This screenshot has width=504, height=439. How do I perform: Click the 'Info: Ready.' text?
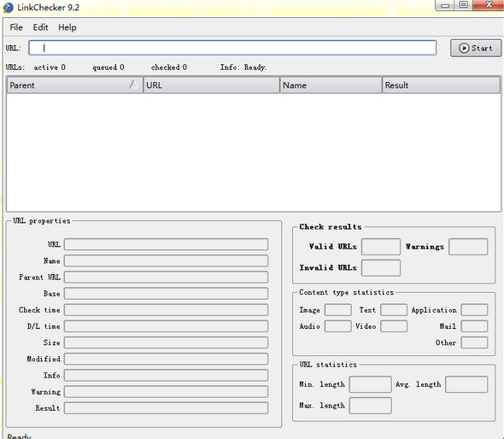point(243,67)
